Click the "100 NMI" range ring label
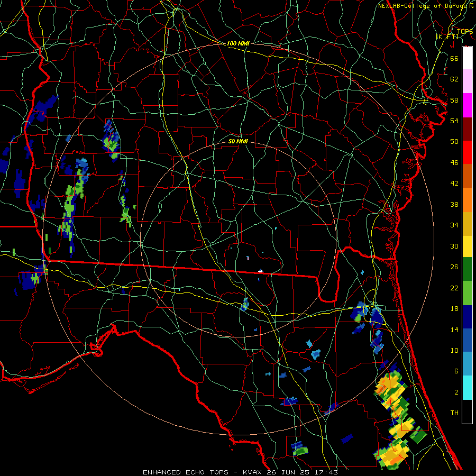476x476 pixels. [238, 43]
